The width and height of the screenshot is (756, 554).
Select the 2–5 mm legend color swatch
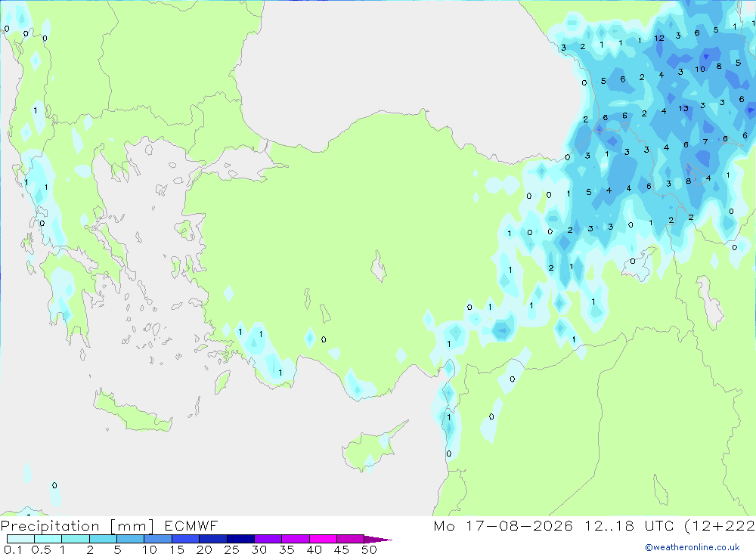pos(103,539)
